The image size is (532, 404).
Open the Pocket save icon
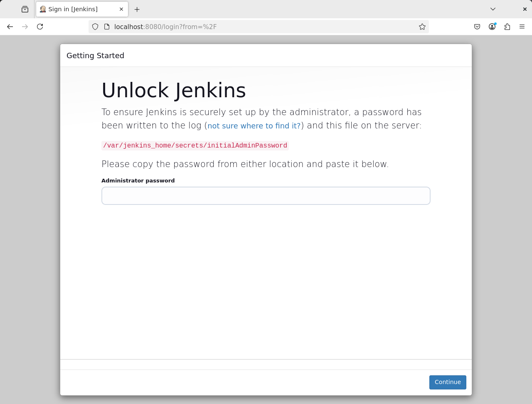click(477, 27)
